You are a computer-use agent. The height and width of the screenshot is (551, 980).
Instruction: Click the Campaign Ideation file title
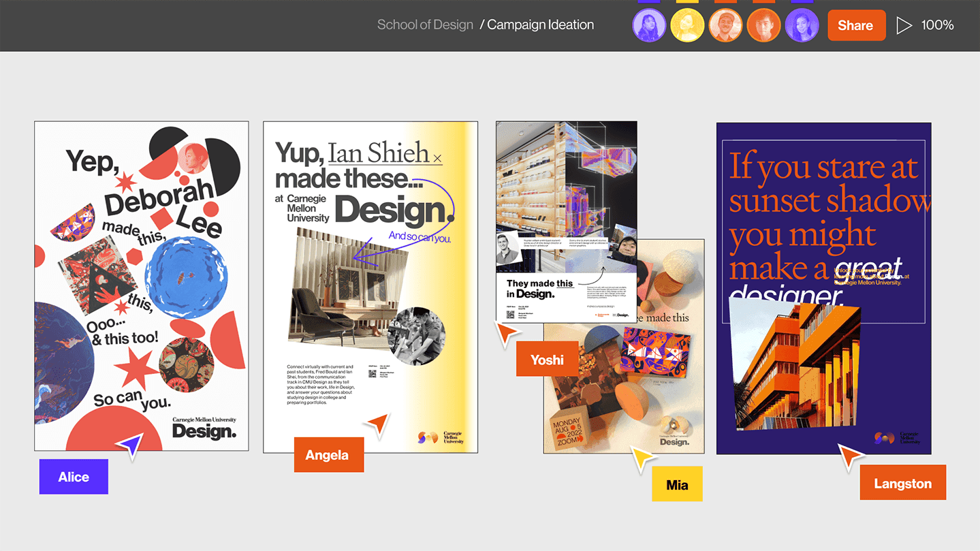pos(540,25)
